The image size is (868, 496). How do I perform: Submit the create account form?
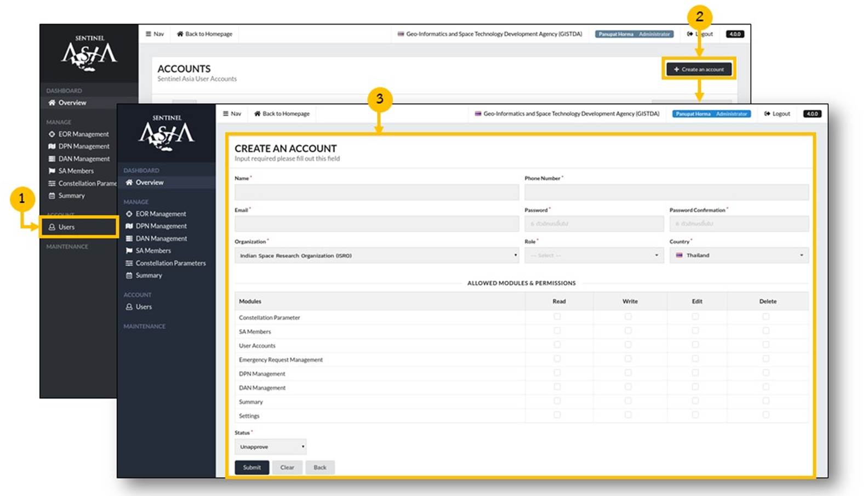(x=252, y=468)
